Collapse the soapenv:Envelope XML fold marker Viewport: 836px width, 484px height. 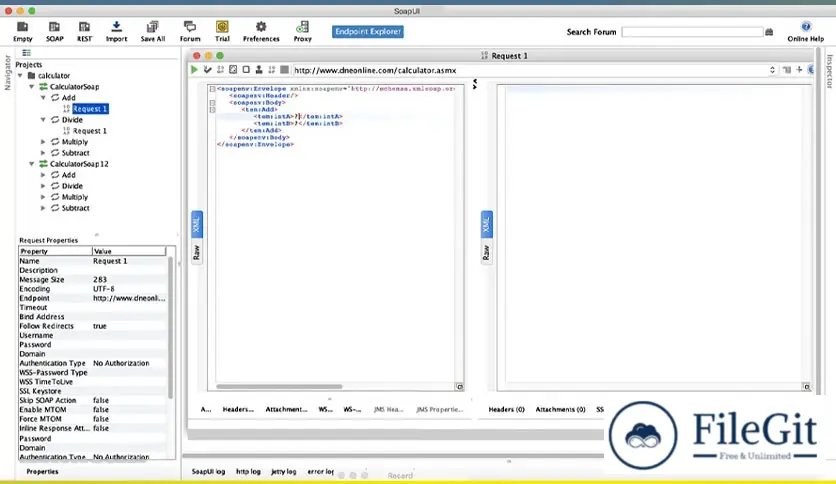tap(212, 89)
